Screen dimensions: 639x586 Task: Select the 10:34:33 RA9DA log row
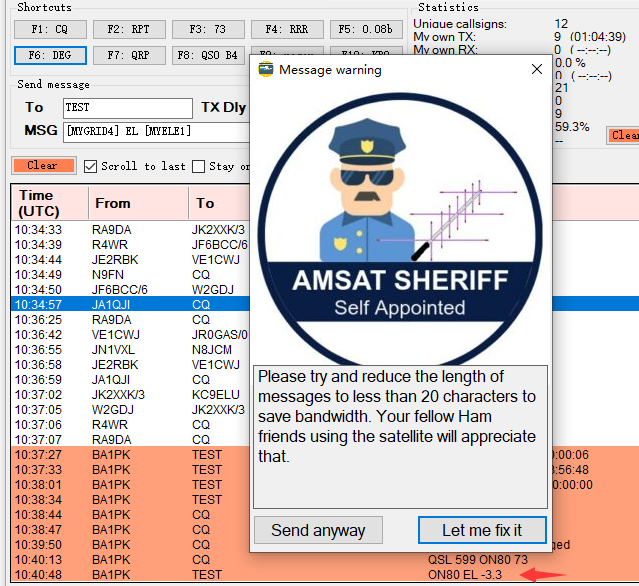pyautogui.click(x=130, y=230)
